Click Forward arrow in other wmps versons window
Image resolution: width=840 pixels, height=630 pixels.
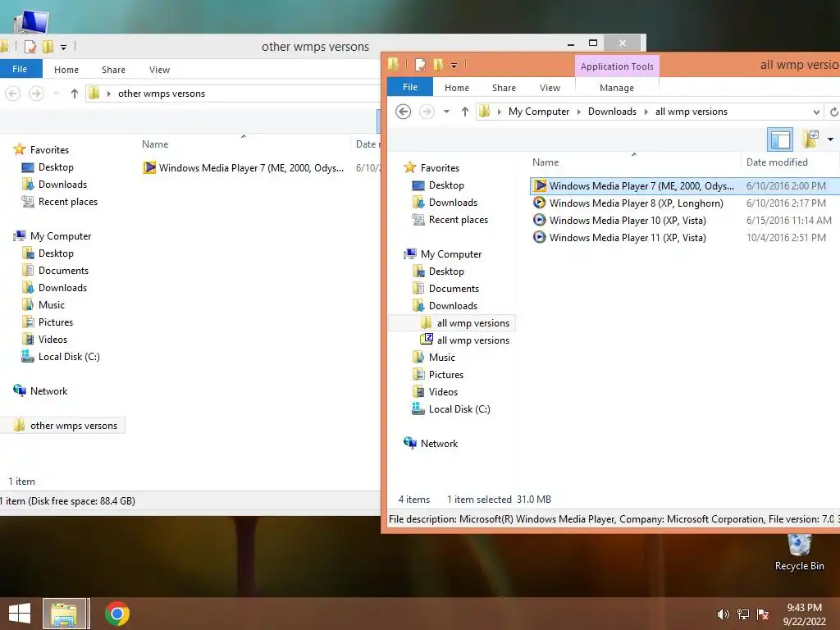coord(36,94)
